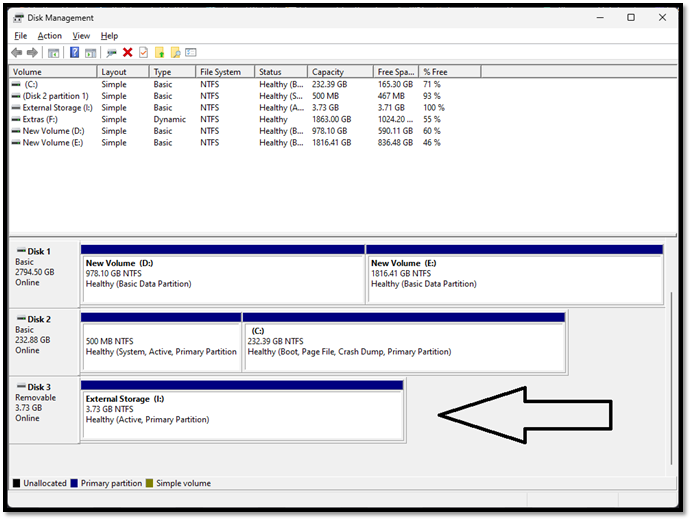Click the blue Primary partition legend swatch
Image resolution: width=692 pixels, height=521 pixels.
click(x=74, y=483)
